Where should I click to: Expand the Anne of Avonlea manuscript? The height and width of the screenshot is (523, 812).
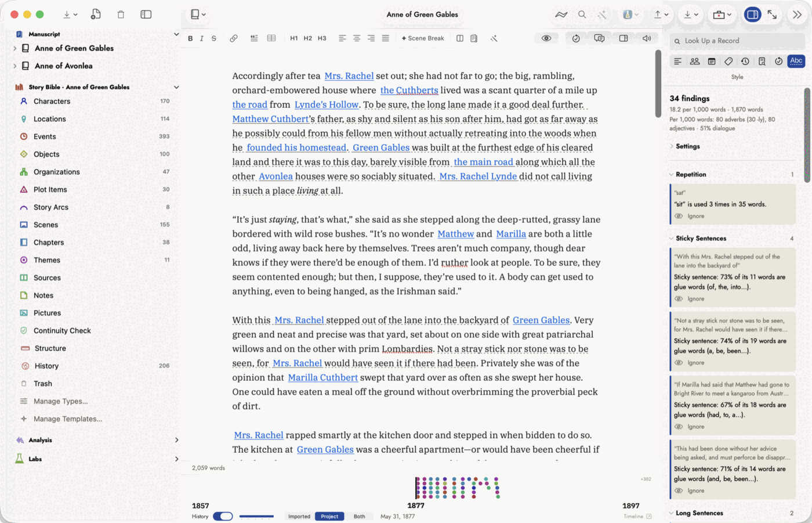pyautogui.click(x=14, y=66)
